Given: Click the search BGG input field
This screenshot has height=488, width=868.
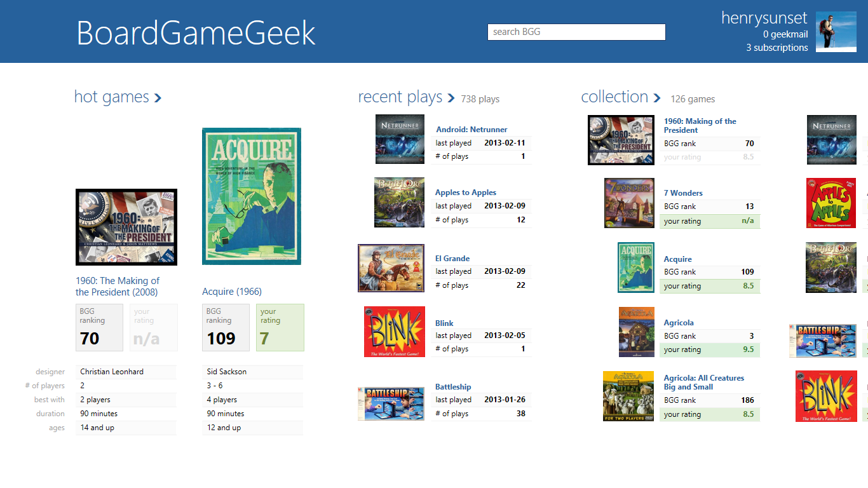Looking at the screenshot, I should point(576,32).
